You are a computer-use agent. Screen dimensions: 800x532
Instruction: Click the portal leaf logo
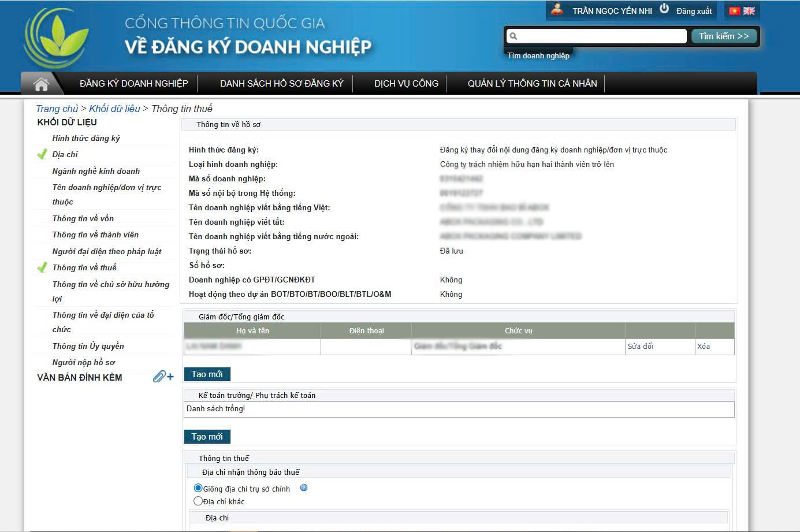[57, 38]
